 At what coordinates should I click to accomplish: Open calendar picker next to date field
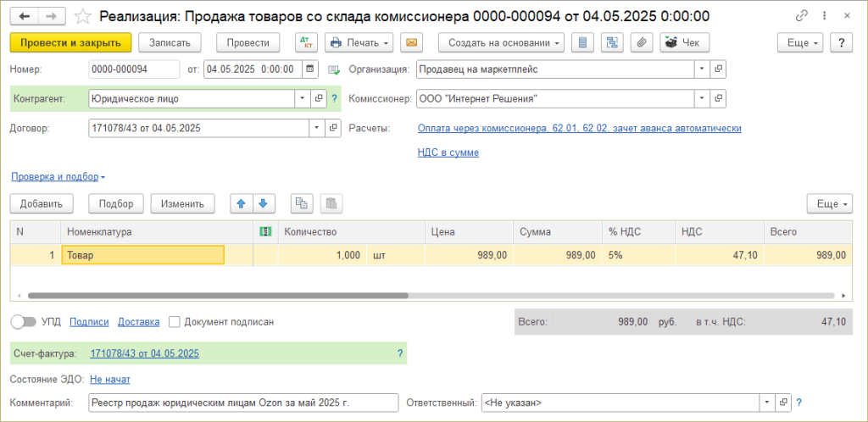point(310,69)
